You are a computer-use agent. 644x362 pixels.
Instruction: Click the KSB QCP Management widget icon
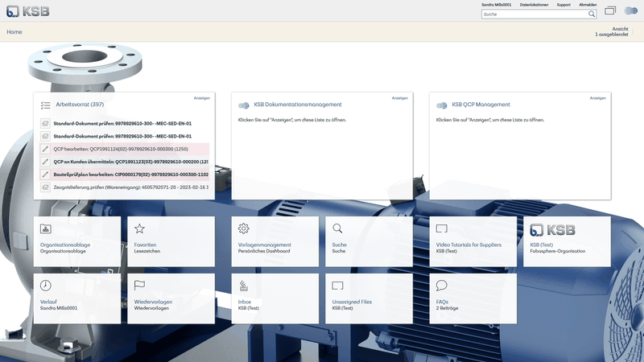click(441, 105)
